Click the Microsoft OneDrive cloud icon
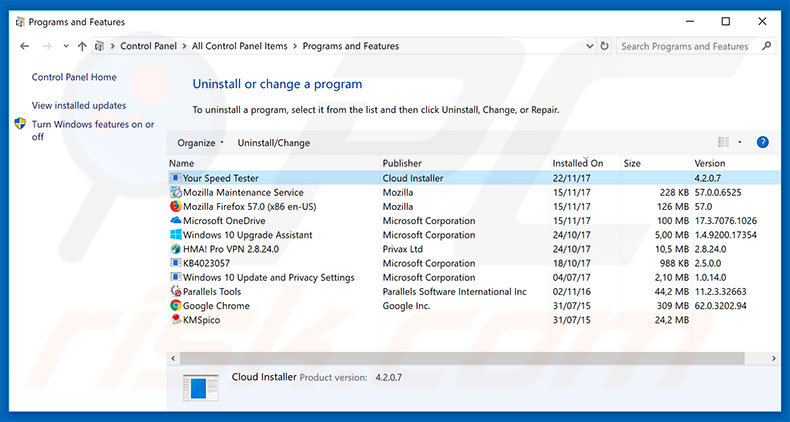This screenshot has height=422, width=790. (x=175, y=220)
